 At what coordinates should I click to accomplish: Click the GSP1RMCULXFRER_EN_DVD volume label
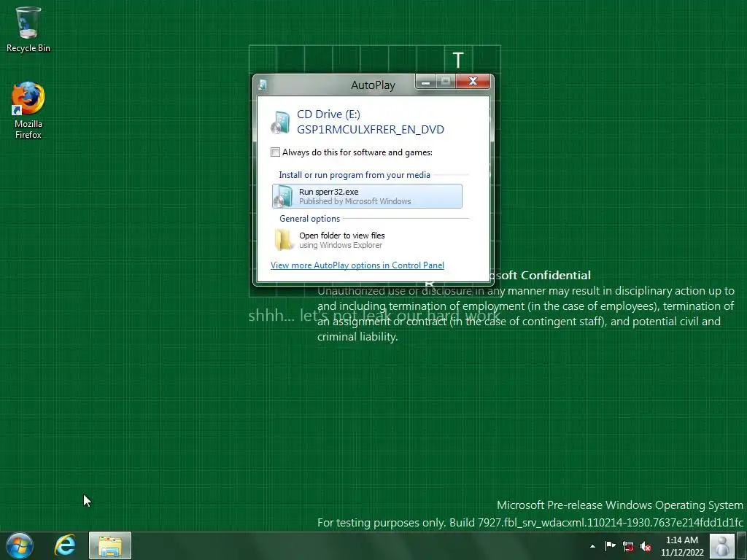(370, 130)
